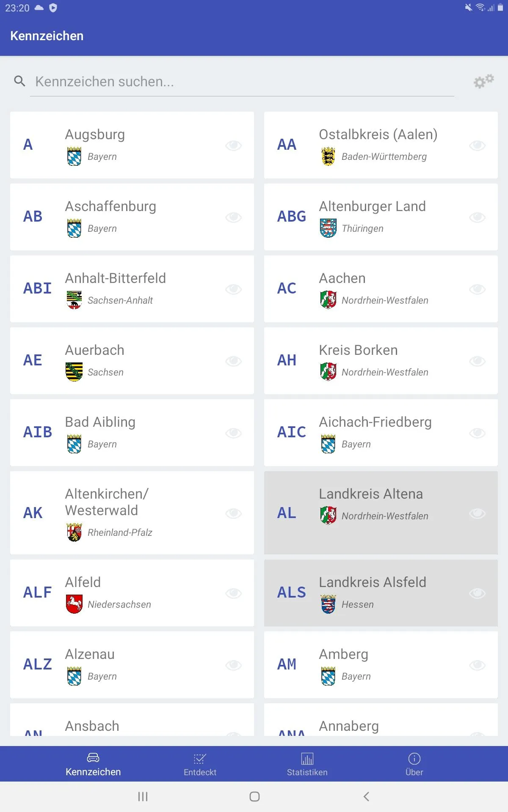This screenshot has height=812, width=508.
Task: Click Bayern coat of arms under Augsburg
Action: (74, 156)
